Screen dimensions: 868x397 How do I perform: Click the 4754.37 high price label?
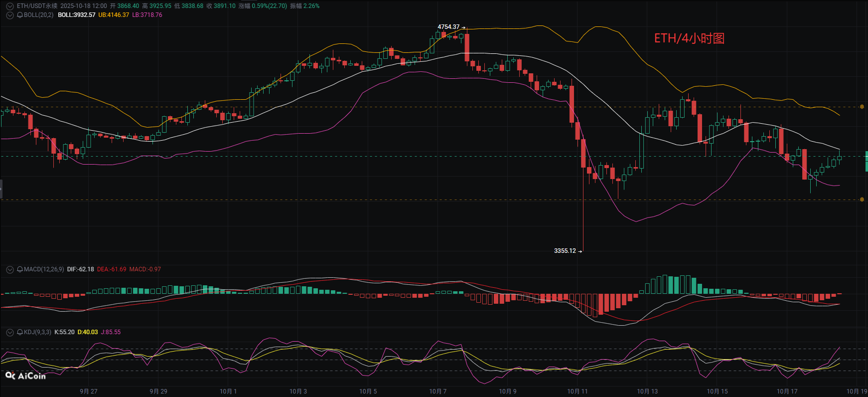448,27
